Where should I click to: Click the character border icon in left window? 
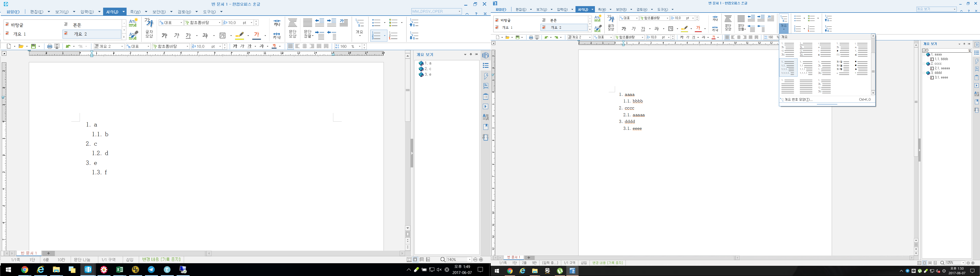coord(223,36)
